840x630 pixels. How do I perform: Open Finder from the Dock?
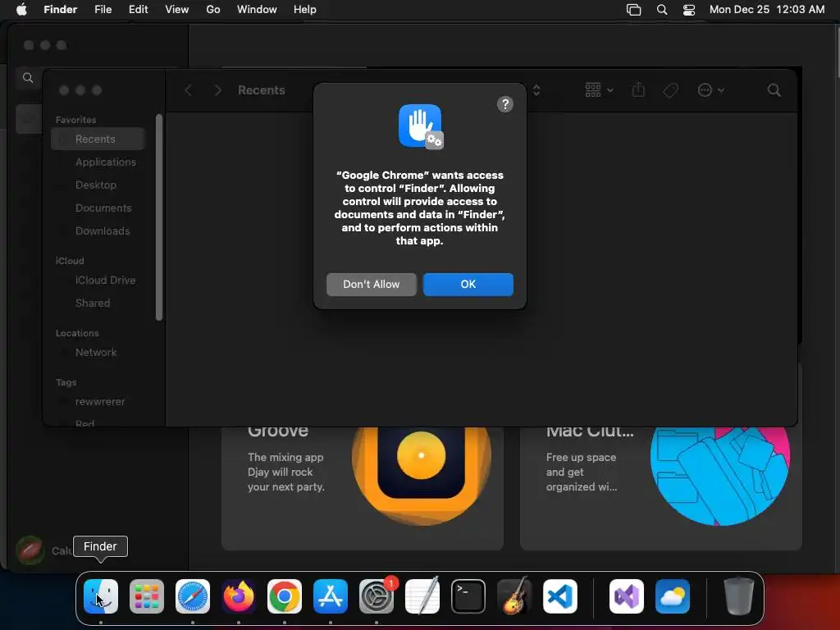(101, 596)
